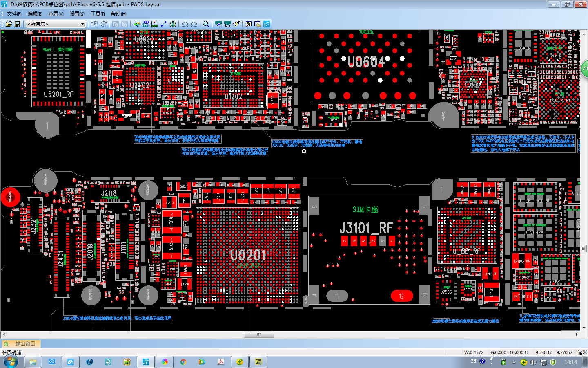Viewport: 588px width, 368px height.
Task: Toggle the Project Explorer toolbar icon
Action: point(257,24)
